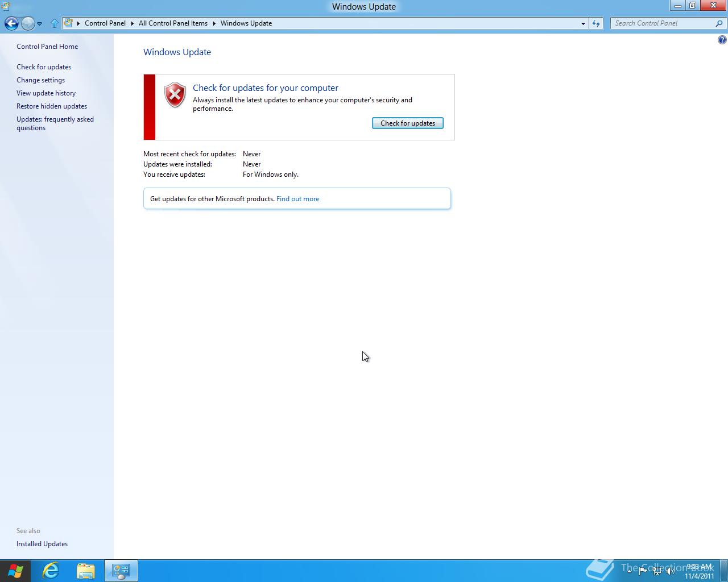Show hidden icons in the system tray
The image size is (728, 582).
tap(630, 571)
